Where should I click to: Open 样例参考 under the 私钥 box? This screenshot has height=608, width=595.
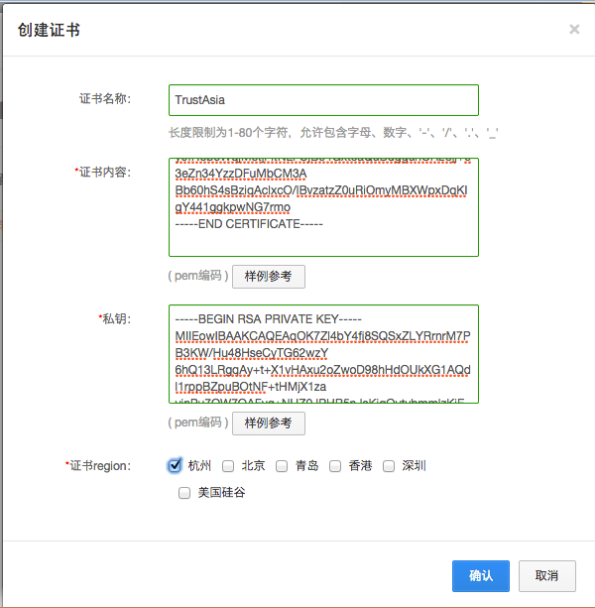tap(268, 423)
